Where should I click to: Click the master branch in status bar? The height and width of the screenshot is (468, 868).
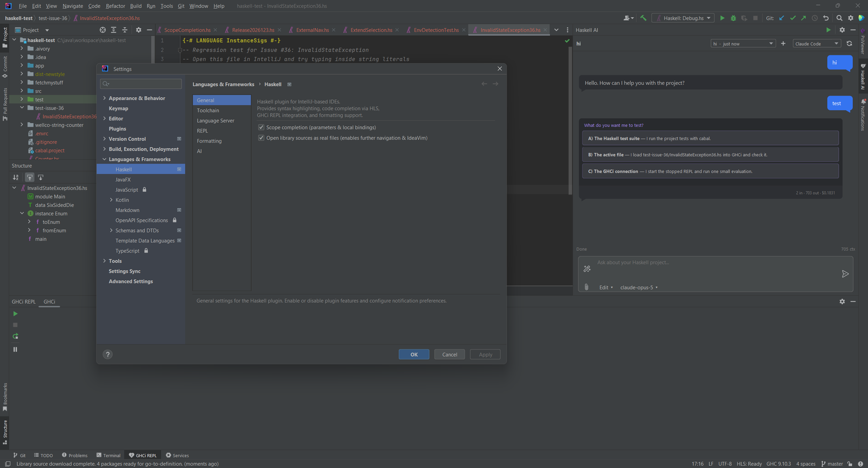click(832, 464)
